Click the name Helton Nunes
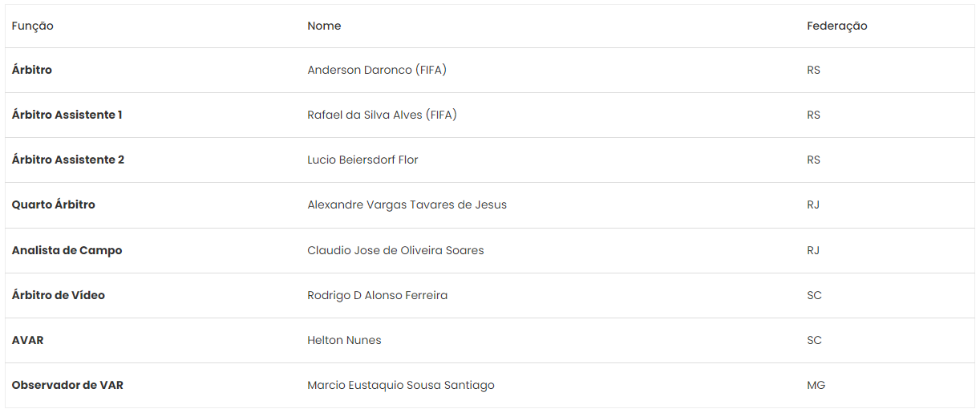Screen dimensions: 980x417 click(x=344, y=340)
